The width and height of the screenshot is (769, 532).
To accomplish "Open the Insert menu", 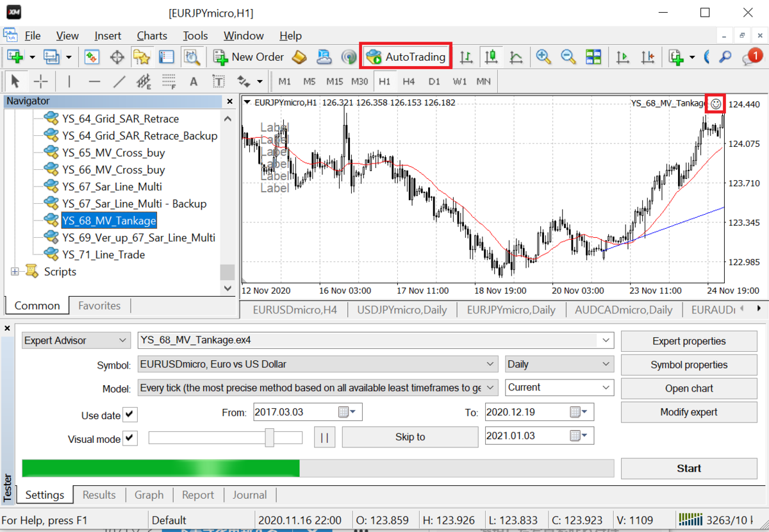I will pos(108,36).
